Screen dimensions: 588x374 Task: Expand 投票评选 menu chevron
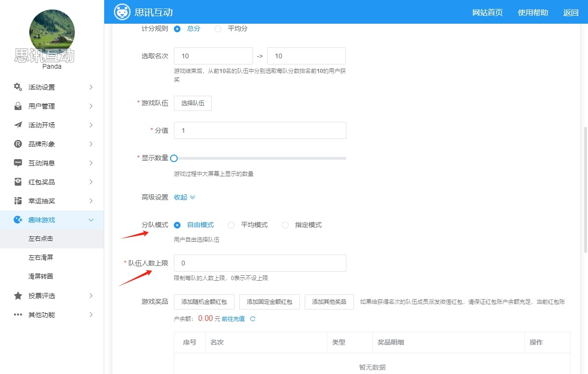(91, 295)
